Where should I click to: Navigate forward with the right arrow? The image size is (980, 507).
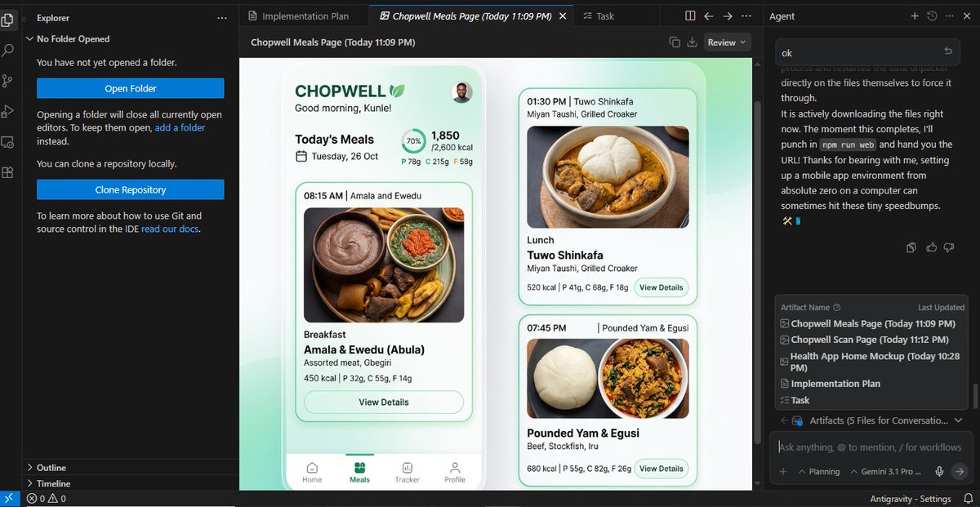pos(728,16)
